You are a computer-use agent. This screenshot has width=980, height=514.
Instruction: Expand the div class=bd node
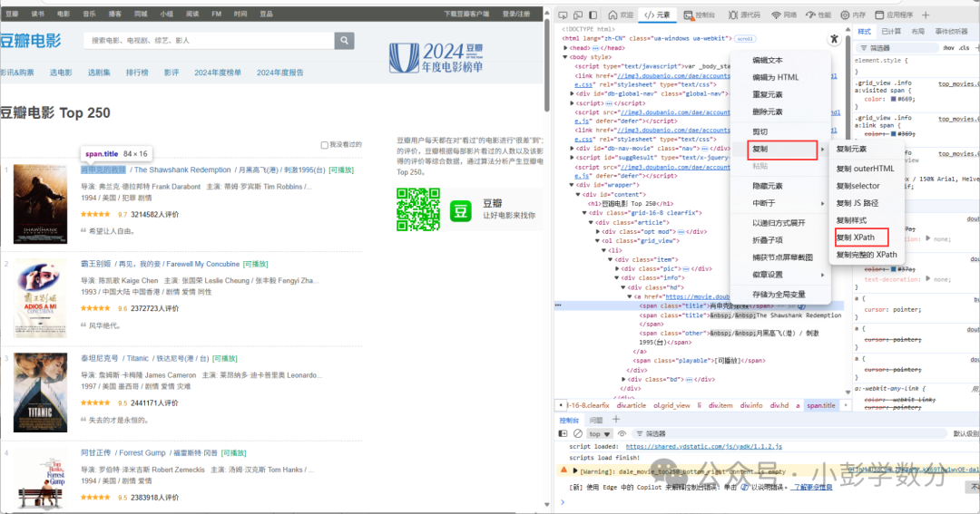pos(623,379)
